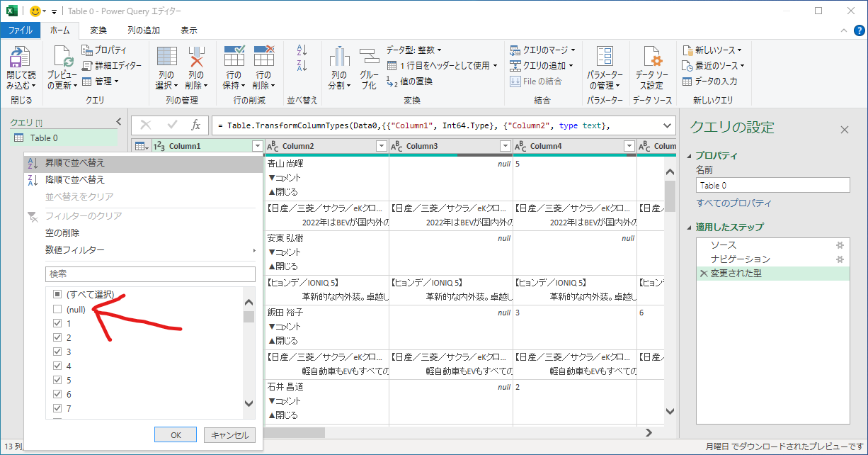The height and width of the screenshot is (455, 868).
Task: Click the 検索 filter search box
Action: 150,274
